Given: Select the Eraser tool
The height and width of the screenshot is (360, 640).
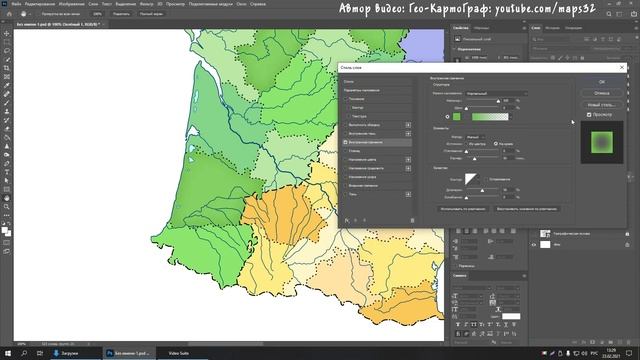Looking at the screenshot, I should coord(7,129).
